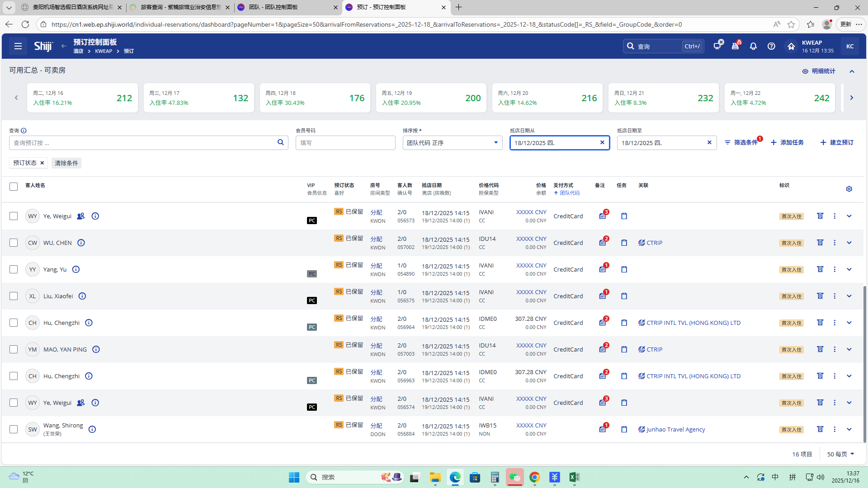Click the 酒店 breadcrumb item
Viewport: 868px width, 488px height.
[78, 51]
